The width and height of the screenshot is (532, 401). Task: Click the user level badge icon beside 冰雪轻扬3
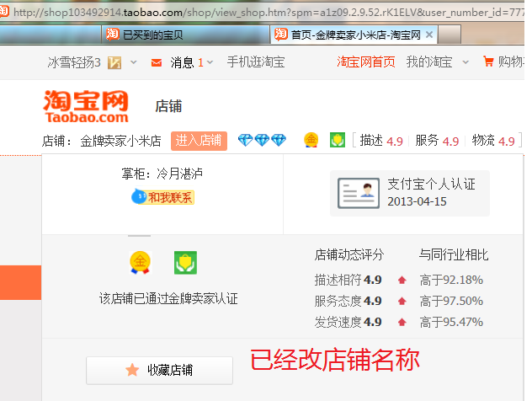click(114, 63)
